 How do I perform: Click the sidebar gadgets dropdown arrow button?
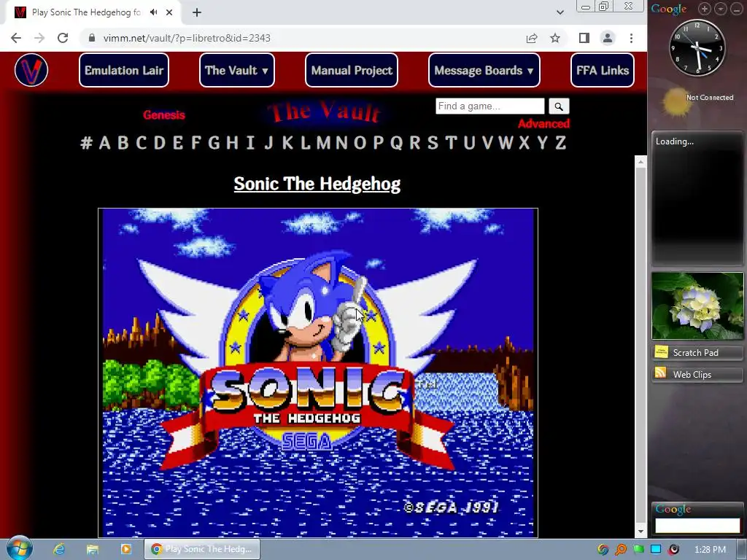pyautogui.click(x=721, y=9)
